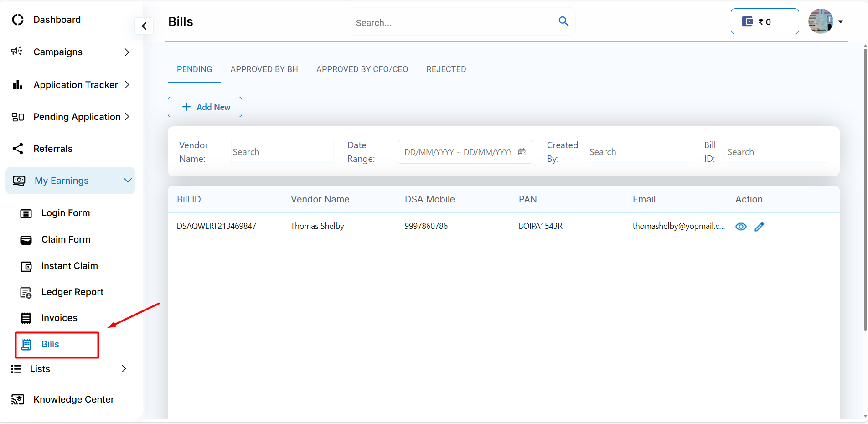Go to Dashboard from the sidebar
868x424 pixels.
point(57,20)
